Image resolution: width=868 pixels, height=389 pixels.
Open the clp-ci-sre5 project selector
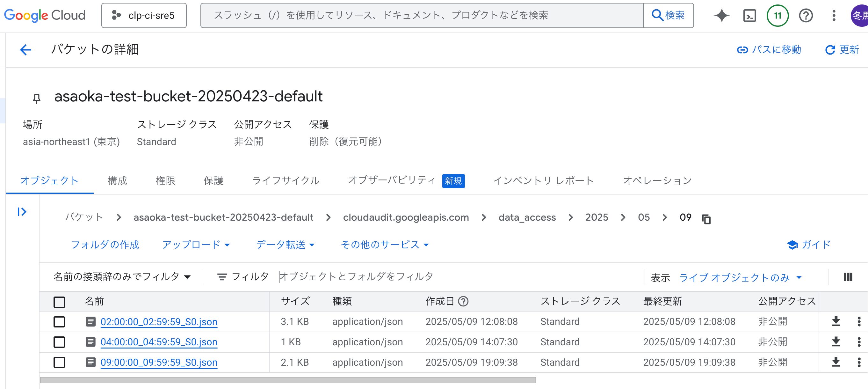pos(144,16)
